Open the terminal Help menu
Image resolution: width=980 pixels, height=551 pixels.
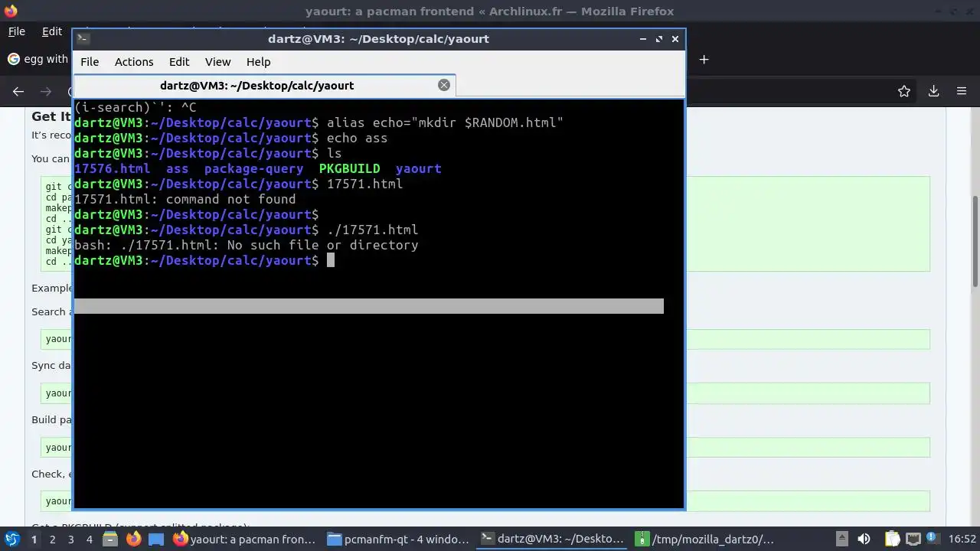point(258,62)
